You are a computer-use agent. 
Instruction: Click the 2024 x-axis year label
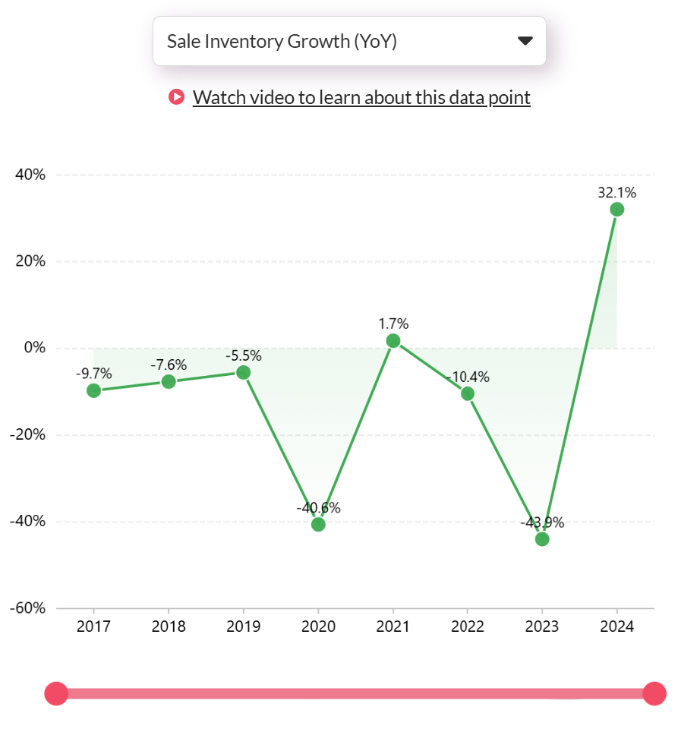pyautogui.click(x=616, y=627)
